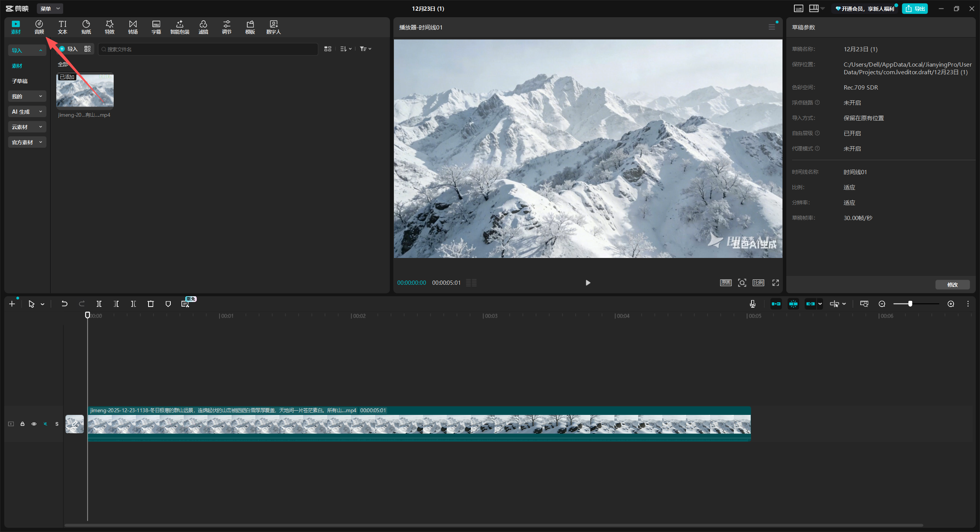Open the 特效 effects panel
Viewport: 980px width, 532px height.
[109, 27]
